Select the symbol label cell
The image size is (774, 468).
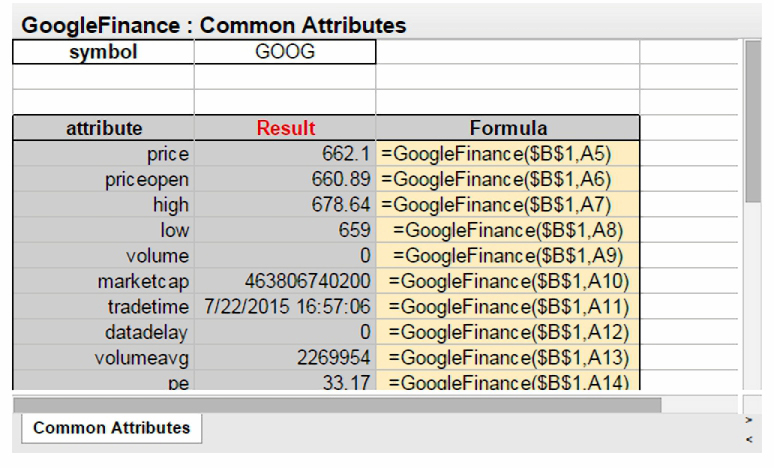103,52
